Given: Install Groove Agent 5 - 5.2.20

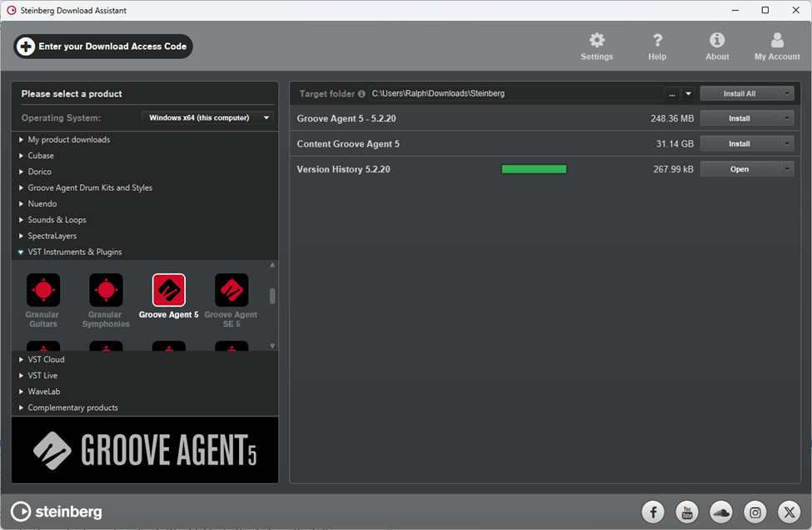Looking at the screenshot, I should [x=740, y=118].
